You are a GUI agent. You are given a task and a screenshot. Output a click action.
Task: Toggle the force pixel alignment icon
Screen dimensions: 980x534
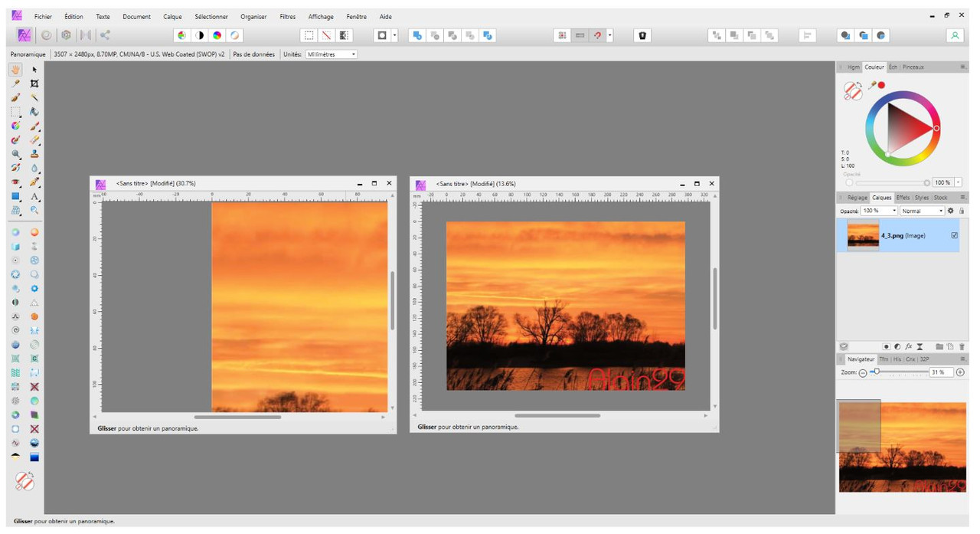(x=562, y=35)
